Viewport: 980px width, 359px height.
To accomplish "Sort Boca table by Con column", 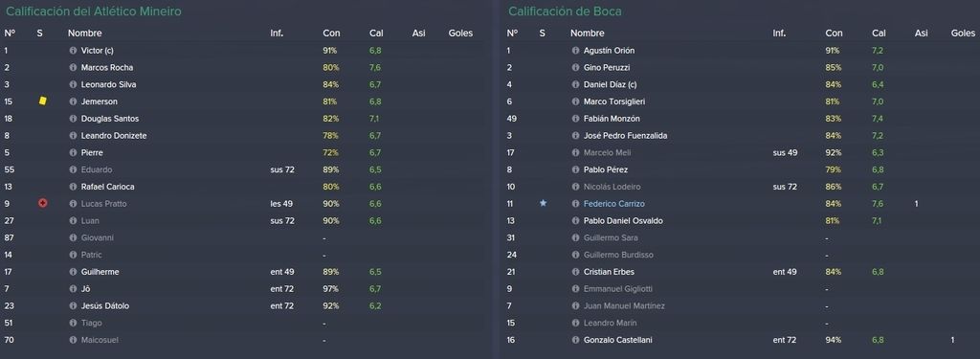I will 834,34.
